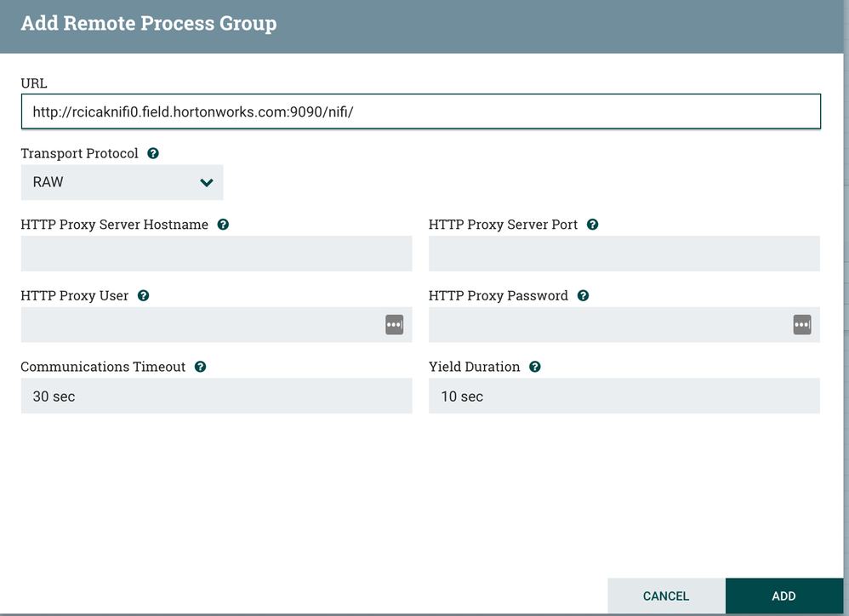Click ellipsis icon inside HTTP Proxy Password field
This screenshot has width=849, height=616.
point(801,325)
